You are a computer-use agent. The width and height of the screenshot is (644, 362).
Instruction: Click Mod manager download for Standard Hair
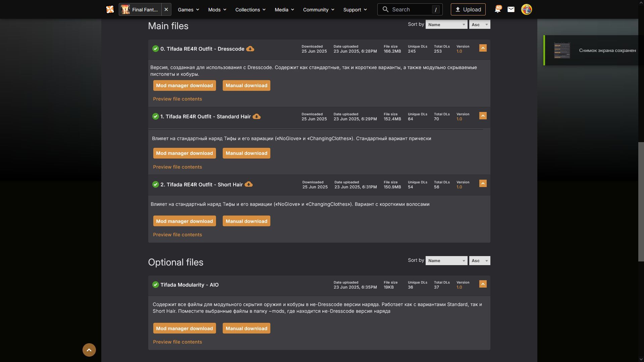point(184,153)
